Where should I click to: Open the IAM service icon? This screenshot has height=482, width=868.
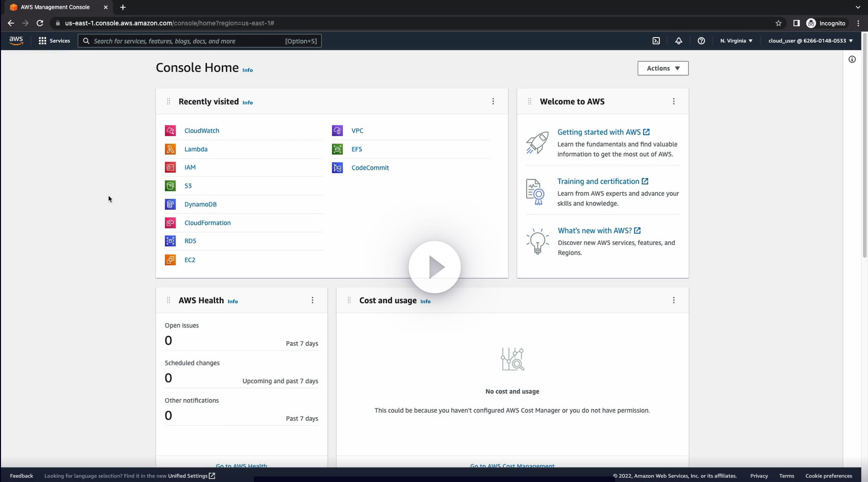(171, 167)
